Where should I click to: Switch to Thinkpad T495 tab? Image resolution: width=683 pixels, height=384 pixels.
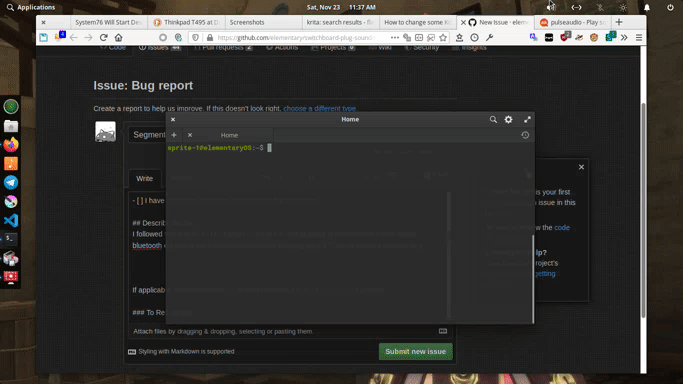point(186,22)
